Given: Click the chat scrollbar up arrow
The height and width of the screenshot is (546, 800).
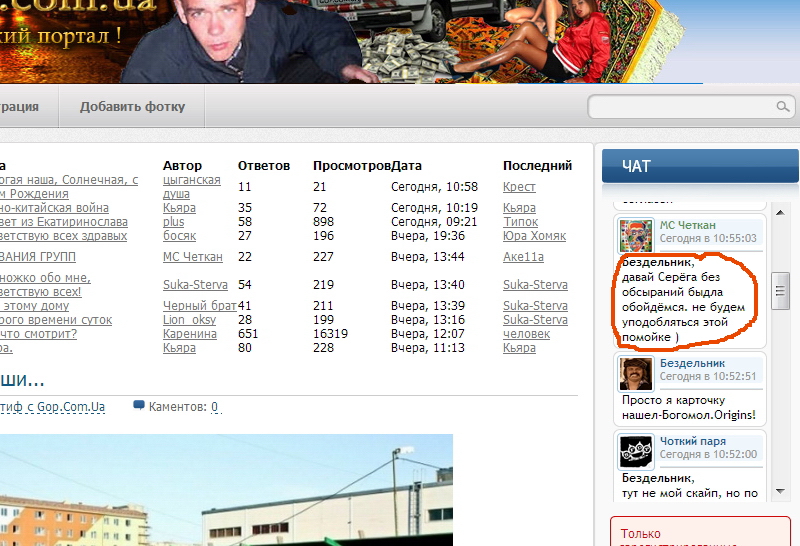Looking at the screenshot, I should [x=780, y=212].
